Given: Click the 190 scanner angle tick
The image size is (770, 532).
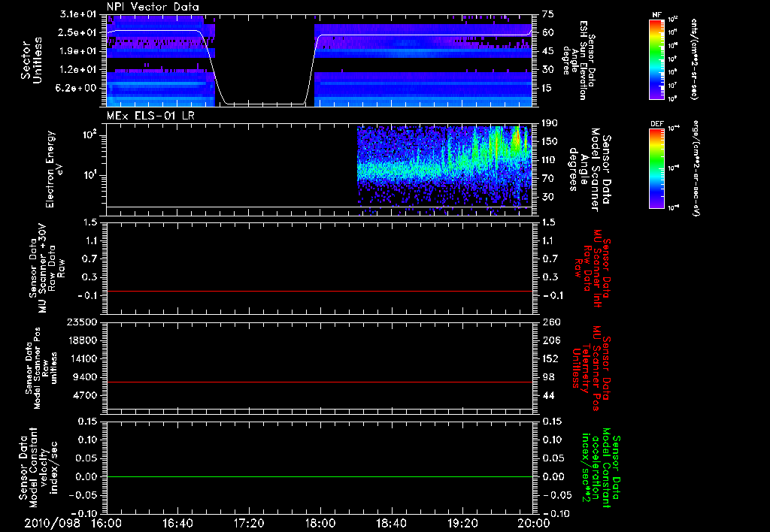Looking at the screenshot, I should [x=550, y=123].
